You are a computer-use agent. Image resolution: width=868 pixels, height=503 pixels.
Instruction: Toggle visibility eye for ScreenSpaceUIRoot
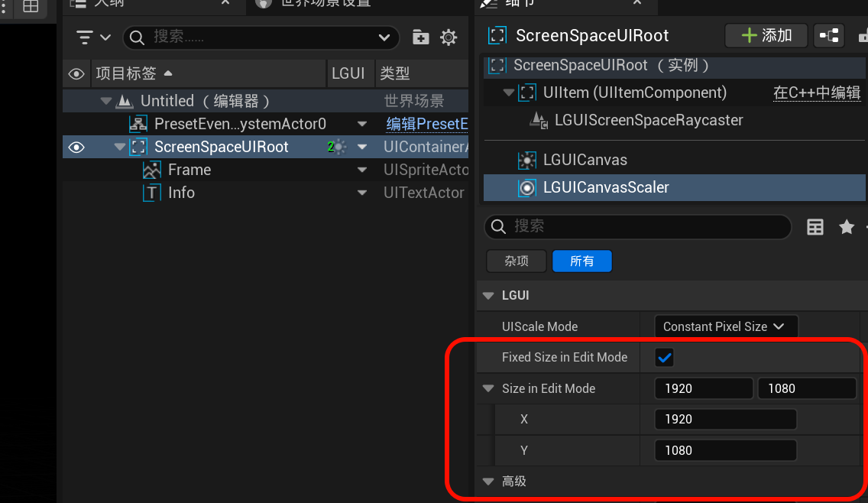[76, 147]
